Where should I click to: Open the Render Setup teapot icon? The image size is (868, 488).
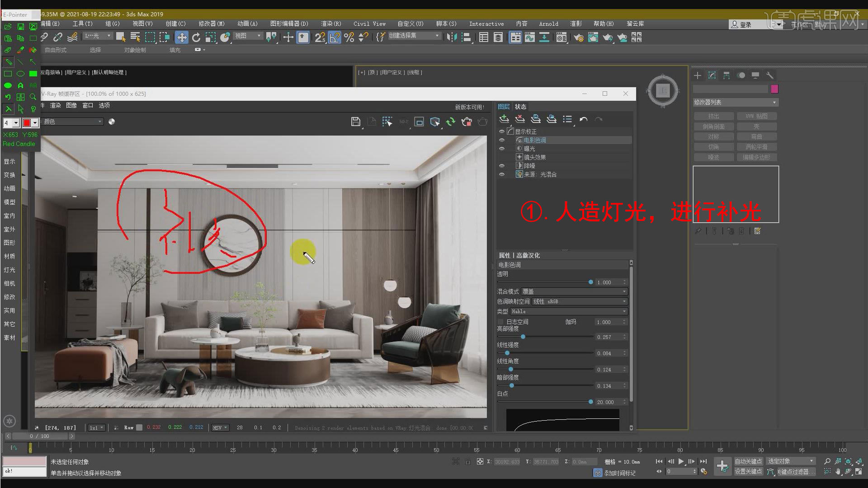pyautogui.click(x=579, y=38)
